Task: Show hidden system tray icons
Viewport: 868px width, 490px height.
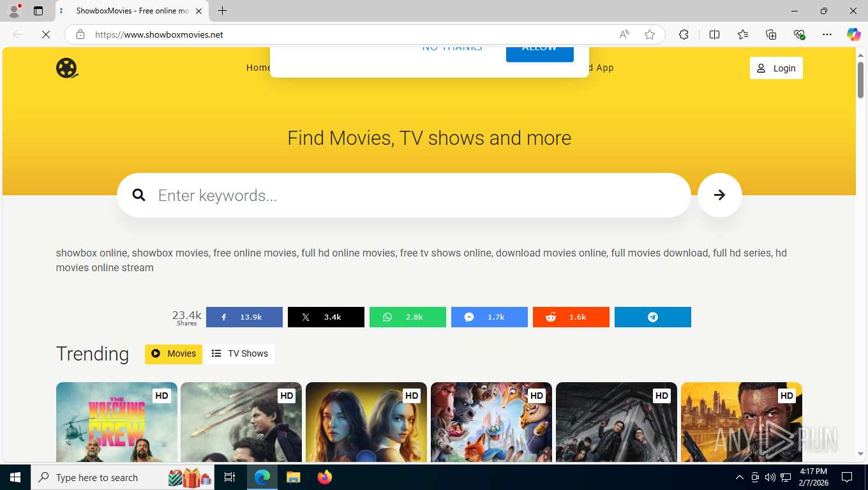Action: tap(740, 477)
